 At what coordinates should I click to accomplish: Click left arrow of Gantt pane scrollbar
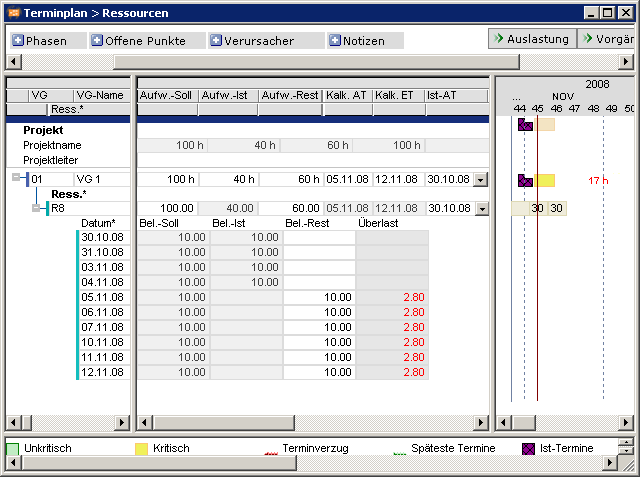click(x=503, y=423)
